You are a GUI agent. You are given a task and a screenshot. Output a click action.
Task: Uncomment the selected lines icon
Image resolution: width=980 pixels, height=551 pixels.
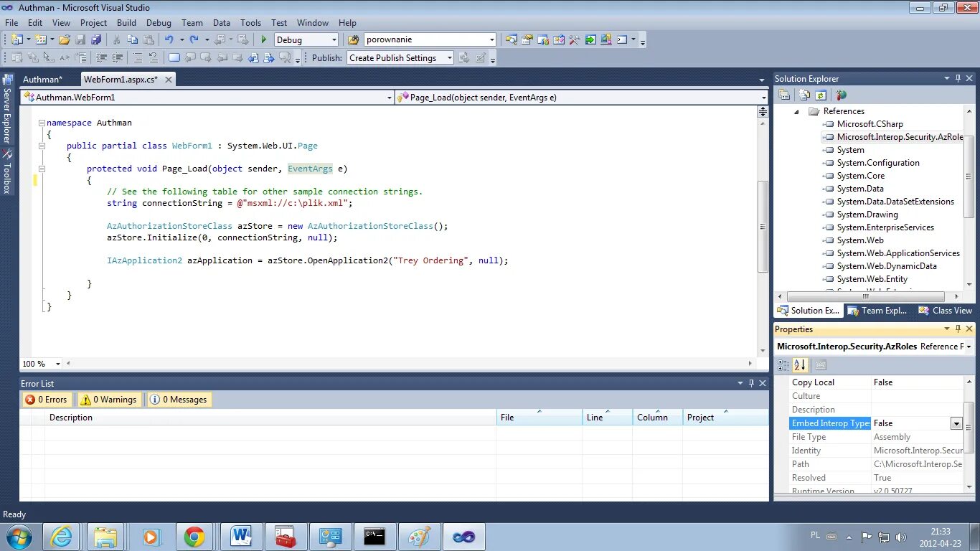click(153, 58)
